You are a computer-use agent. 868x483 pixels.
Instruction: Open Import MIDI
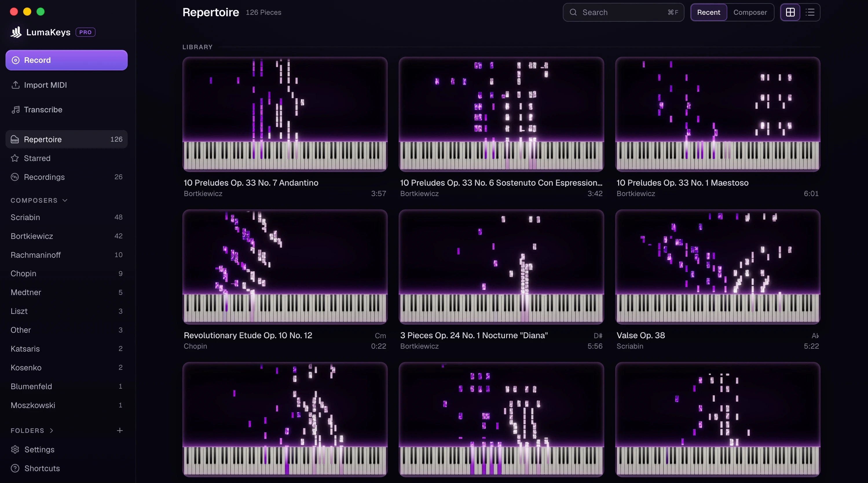tap(66, 85)
